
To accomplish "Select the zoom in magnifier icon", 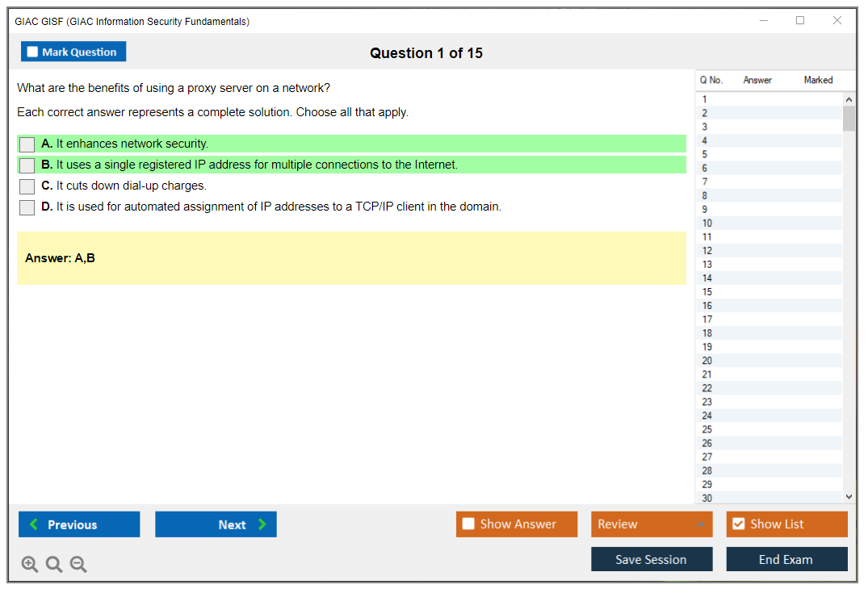I will (x=29, y=564).
